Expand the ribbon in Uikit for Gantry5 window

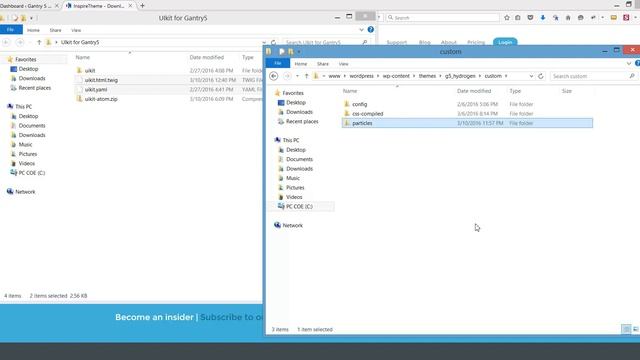coord(361,30)
